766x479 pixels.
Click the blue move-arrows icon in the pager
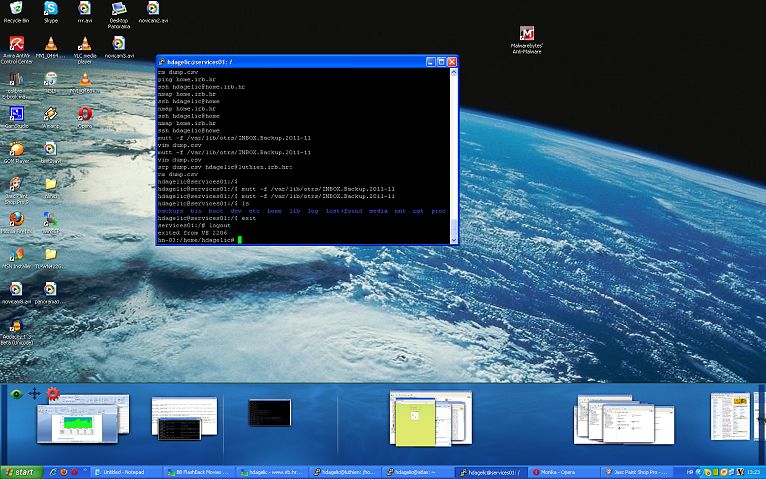tap(35, 393)
